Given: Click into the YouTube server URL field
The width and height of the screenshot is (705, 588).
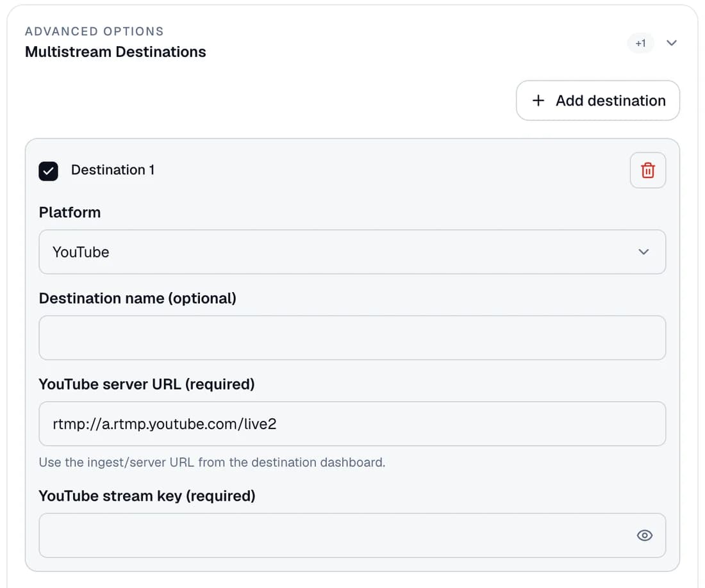Looking at the screenshot, I should point(352,423).
